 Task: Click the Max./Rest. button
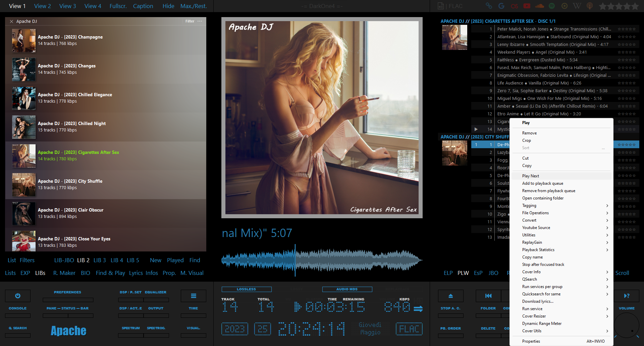(194, 6)
